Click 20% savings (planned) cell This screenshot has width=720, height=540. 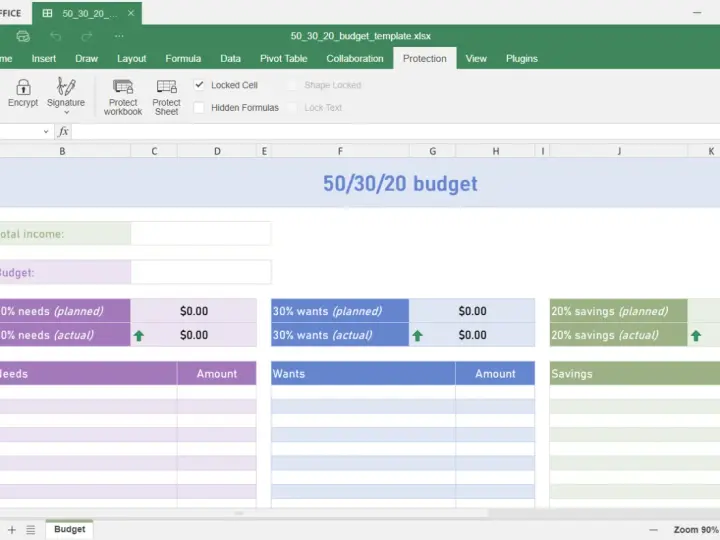click(619, 311)
